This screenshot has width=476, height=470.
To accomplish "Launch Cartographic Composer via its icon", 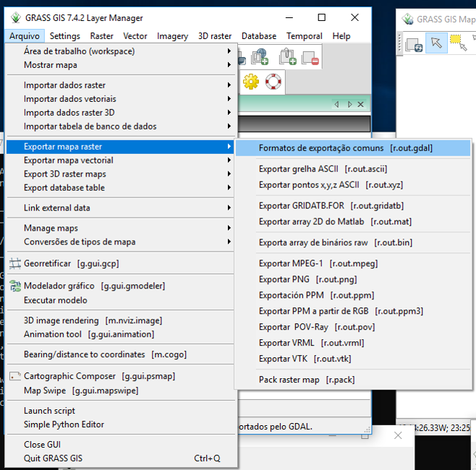I will point(14,376).
